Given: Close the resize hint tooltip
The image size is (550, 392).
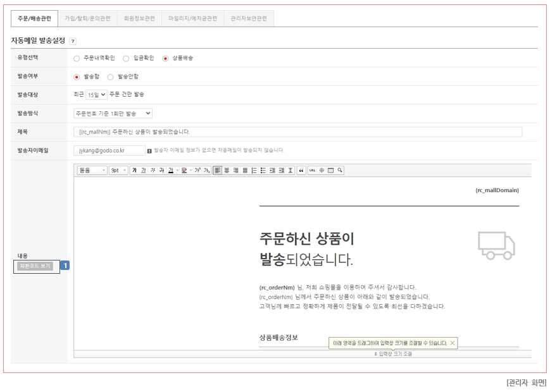Looking at the screenshot, I should tap(452, 343).
